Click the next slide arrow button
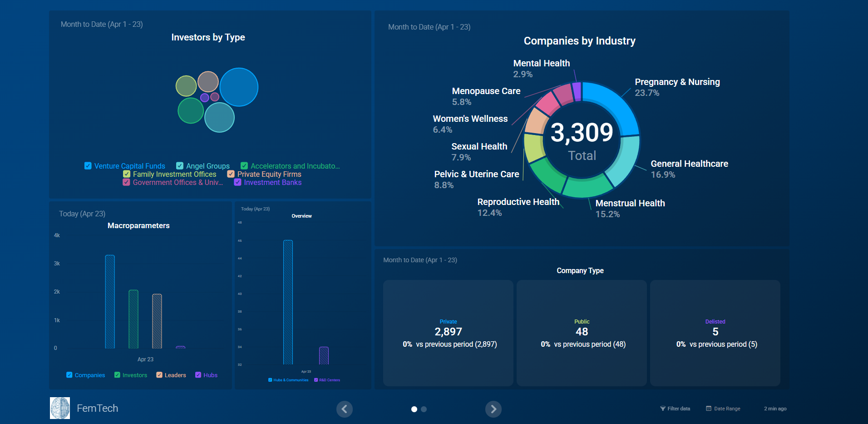Viewport: 868px width, 424px height. click(493, 409)
